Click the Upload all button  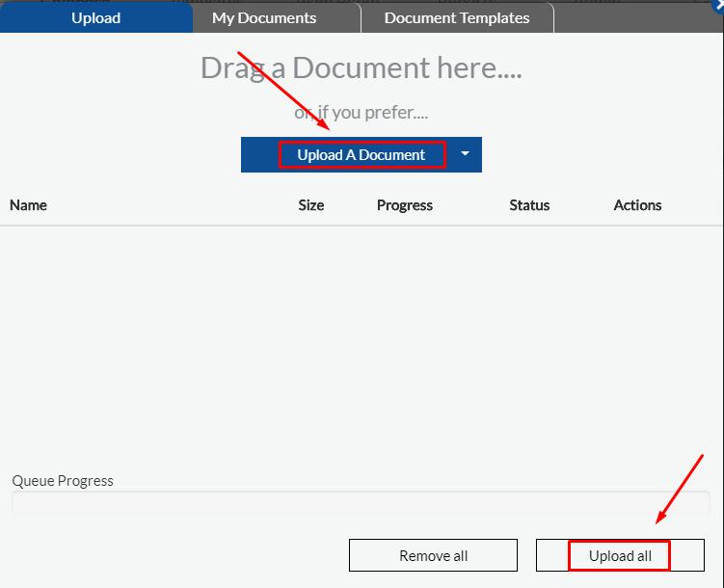click(620, 555)
